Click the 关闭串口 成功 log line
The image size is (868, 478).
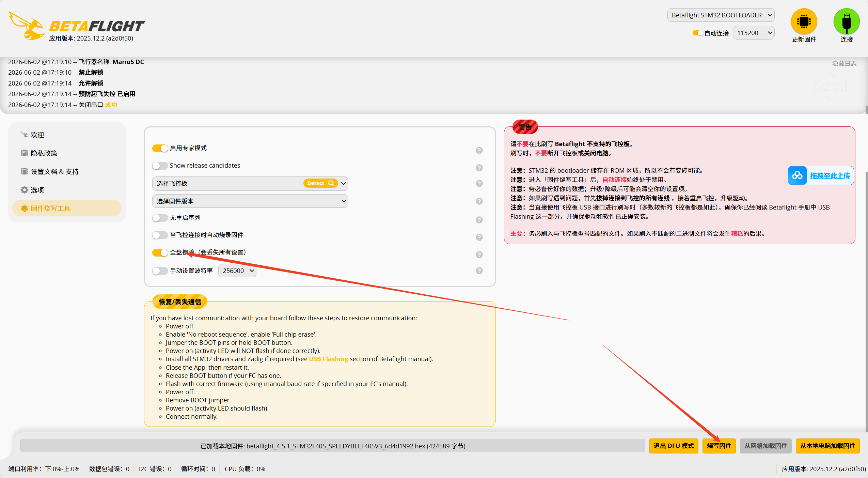pyautogui.click(x=63, y=105)
